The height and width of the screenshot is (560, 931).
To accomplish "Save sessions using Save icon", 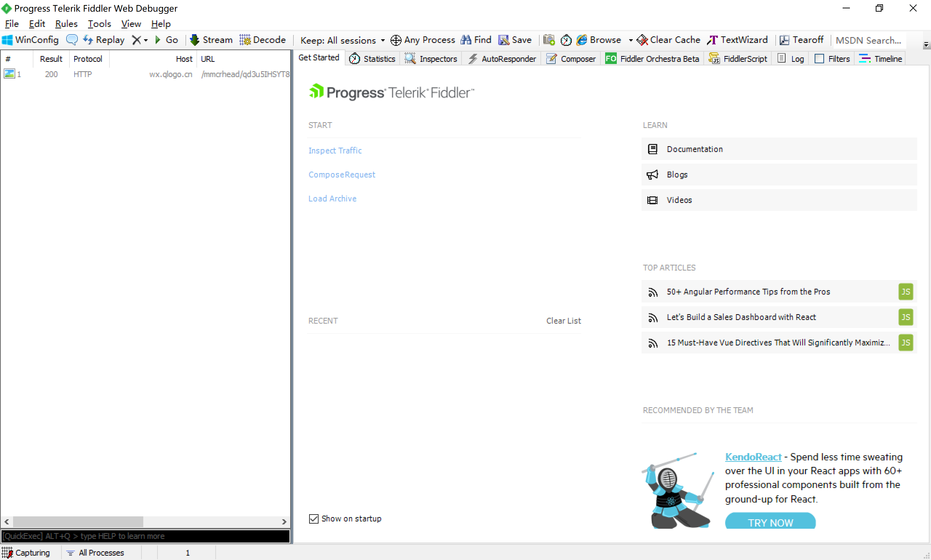I will pos(515,40).
